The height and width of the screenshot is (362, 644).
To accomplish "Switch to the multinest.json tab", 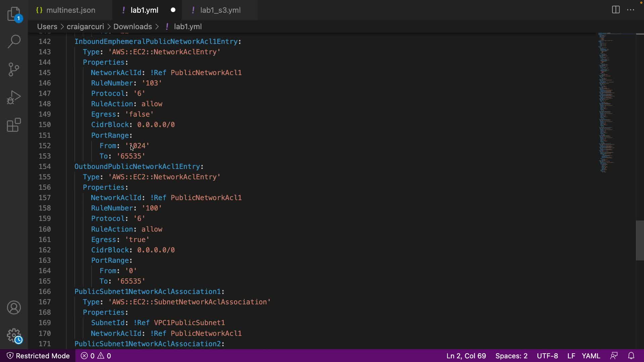I will (x=70, y=10).
